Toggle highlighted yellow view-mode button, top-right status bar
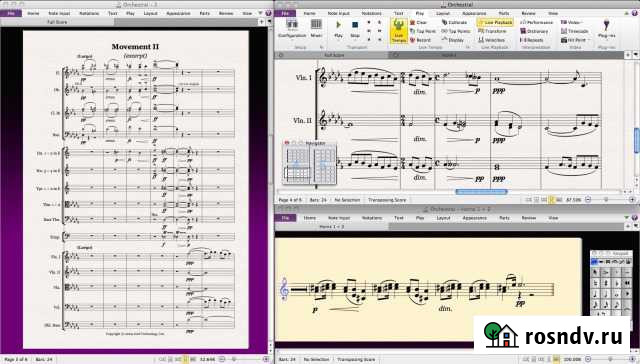The height and width of the screenshot is (364, 640). (x=552, y=200)
